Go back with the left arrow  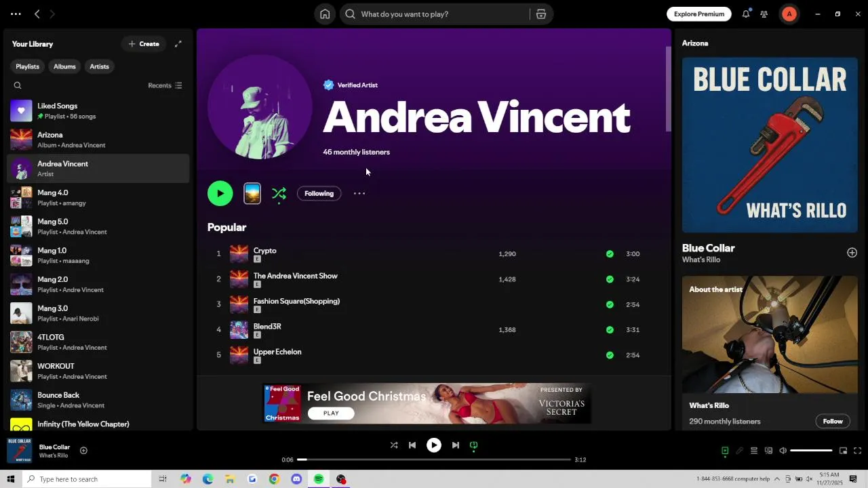click(37, 14)
